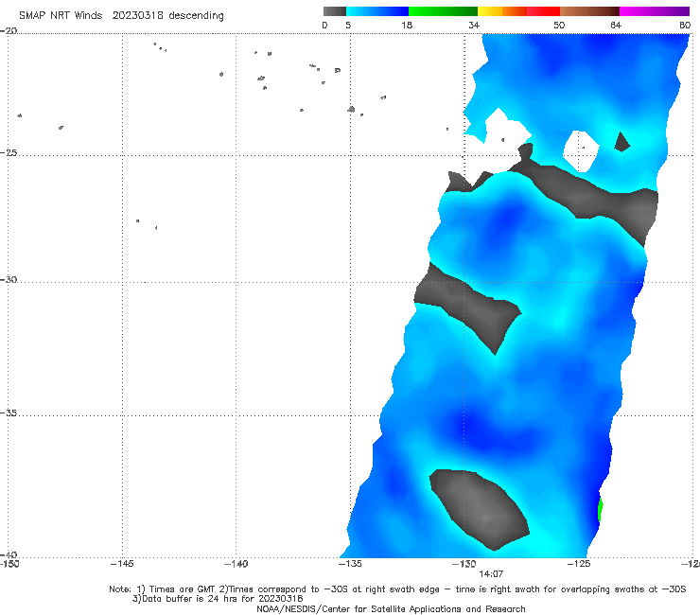The width and height of the screenshot is (700, 615).
Task: Click the date "20230318" in the title
Action: point(137,15)
